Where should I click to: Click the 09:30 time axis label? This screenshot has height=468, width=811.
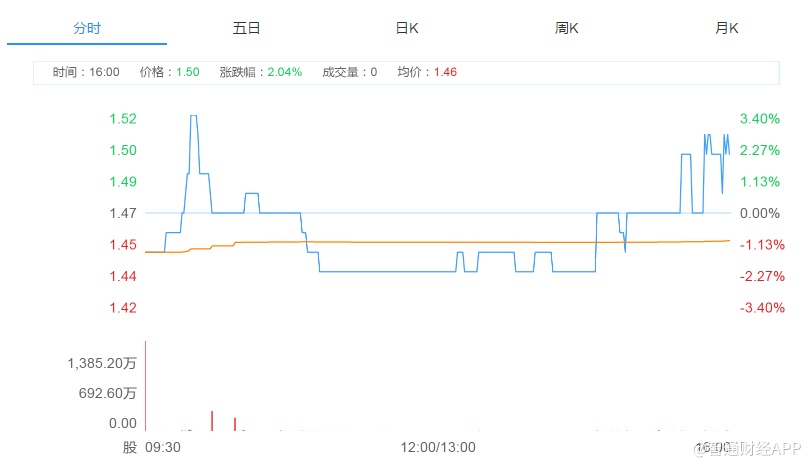click(163, 447)
